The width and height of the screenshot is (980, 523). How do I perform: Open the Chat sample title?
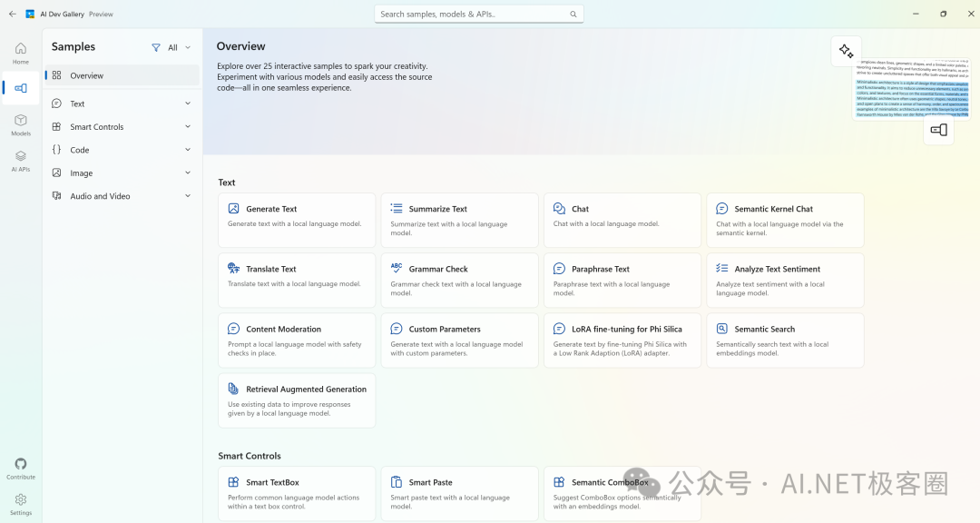point(580,209)
